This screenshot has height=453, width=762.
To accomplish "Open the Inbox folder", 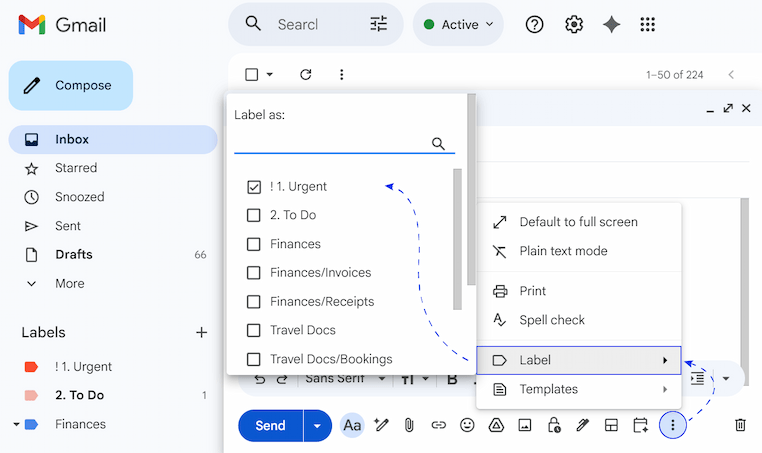I will [113, 139].
